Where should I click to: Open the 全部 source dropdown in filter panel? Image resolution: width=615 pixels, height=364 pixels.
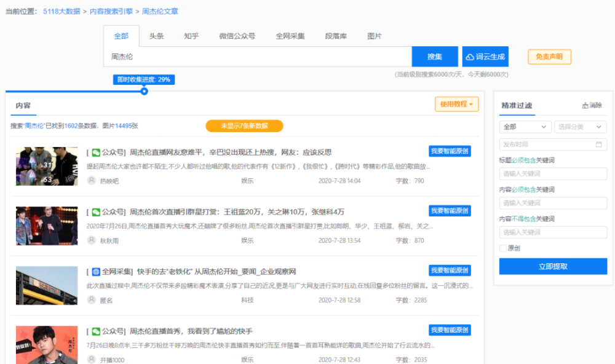click(525, 127)
